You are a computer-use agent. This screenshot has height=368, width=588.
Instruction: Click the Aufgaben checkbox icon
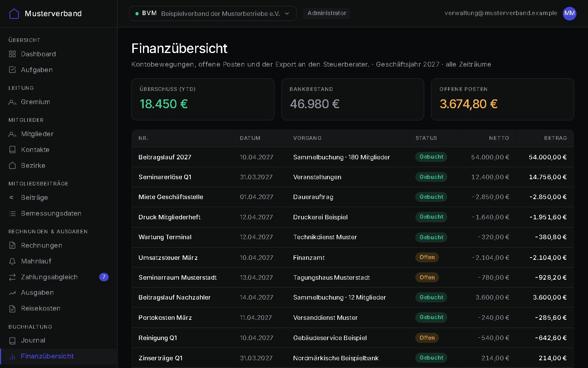12,70
